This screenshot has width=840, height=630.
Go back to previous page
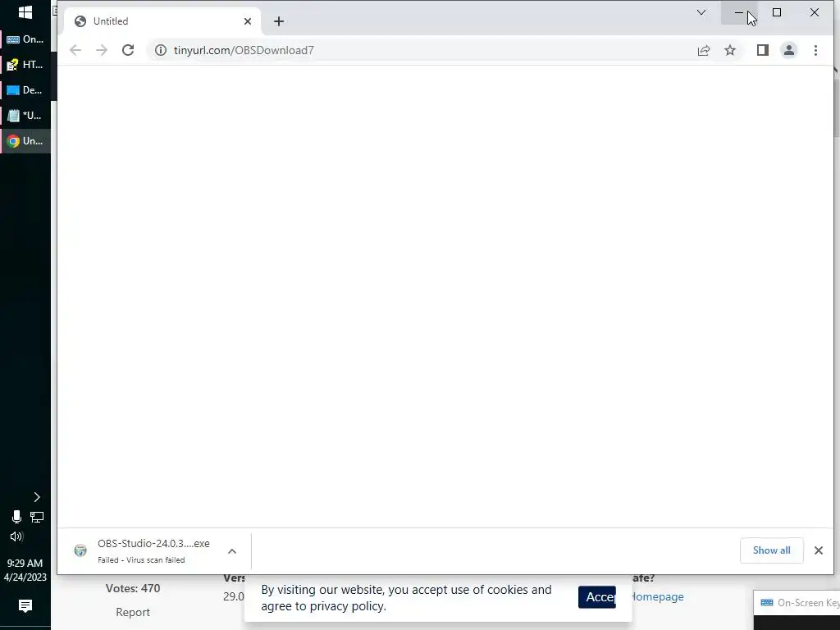pyautogui.click(x=75, y=50)
